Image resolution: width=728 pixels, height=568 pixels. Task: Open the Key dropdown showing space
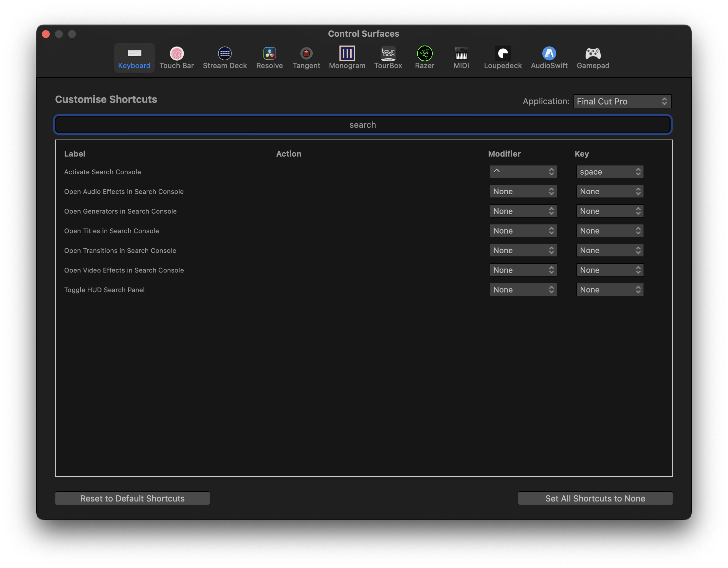(x=610, y=171)
